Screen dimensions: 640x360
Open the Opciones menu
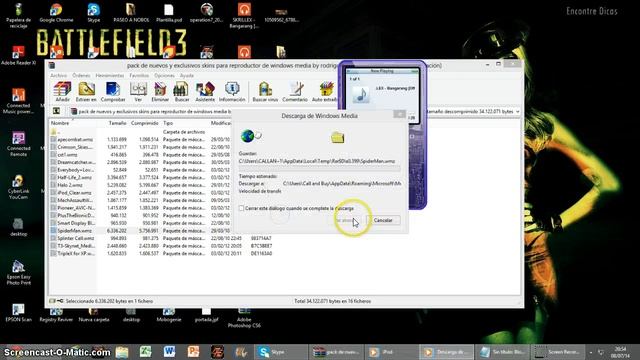(164, 76)
